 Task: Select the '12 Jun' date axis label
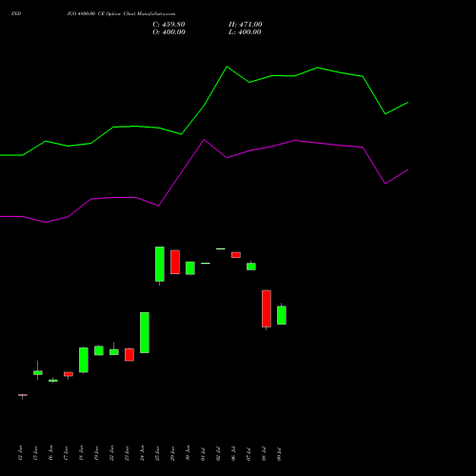click(x=20, y=453)
